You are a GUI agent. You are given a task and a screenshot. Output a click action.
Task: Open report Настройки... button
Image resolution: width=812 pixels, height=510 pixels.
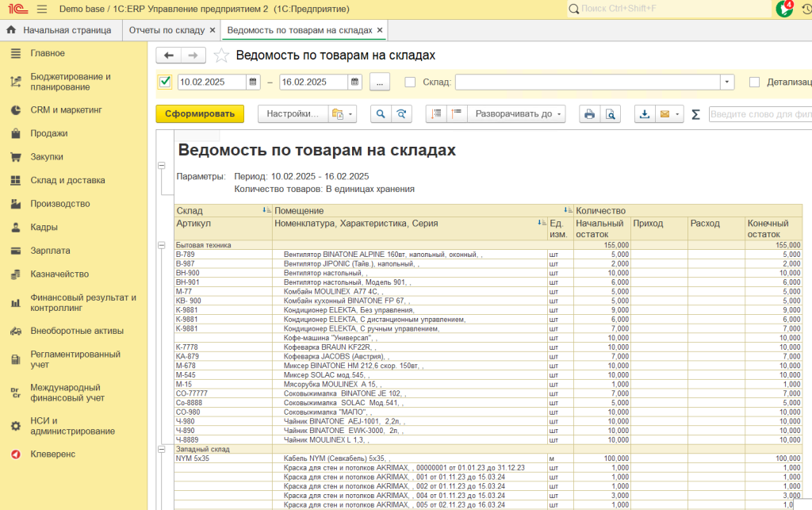click(293, 114)
